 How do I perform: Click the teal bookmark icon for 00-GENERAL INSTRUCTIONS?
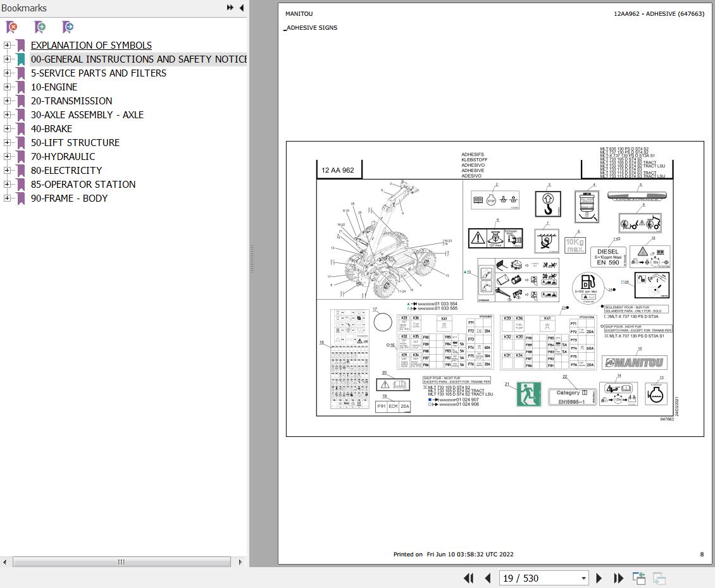(x=21, y=59)
